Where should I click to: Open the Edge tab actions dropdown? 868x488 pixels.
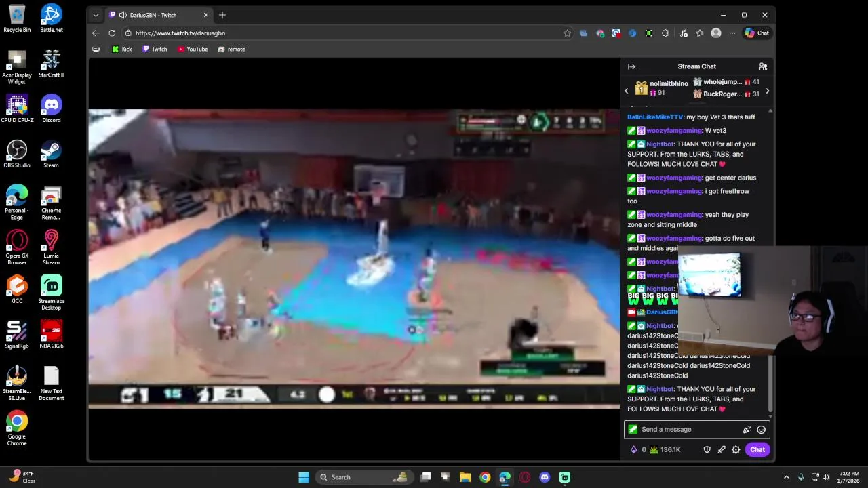coord(96,15)
